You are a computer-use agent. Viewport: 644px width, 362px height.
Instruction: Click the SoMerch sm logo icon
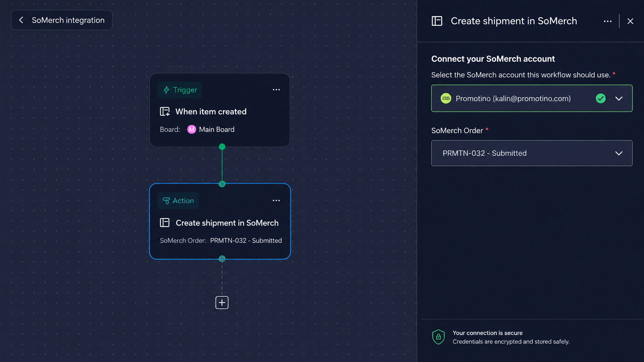click(x=446, y=98)
